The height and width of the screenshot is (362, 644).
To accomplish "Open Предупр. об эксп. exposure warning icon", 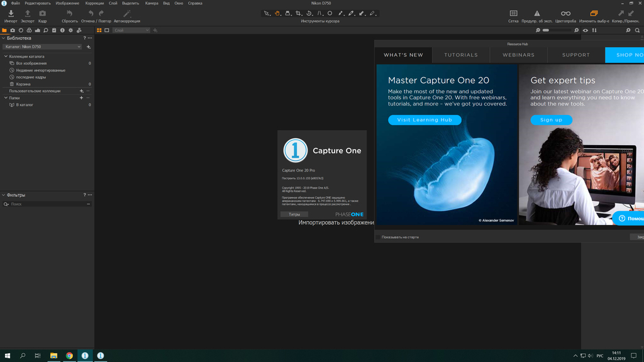I will click(x=537, y=13).
